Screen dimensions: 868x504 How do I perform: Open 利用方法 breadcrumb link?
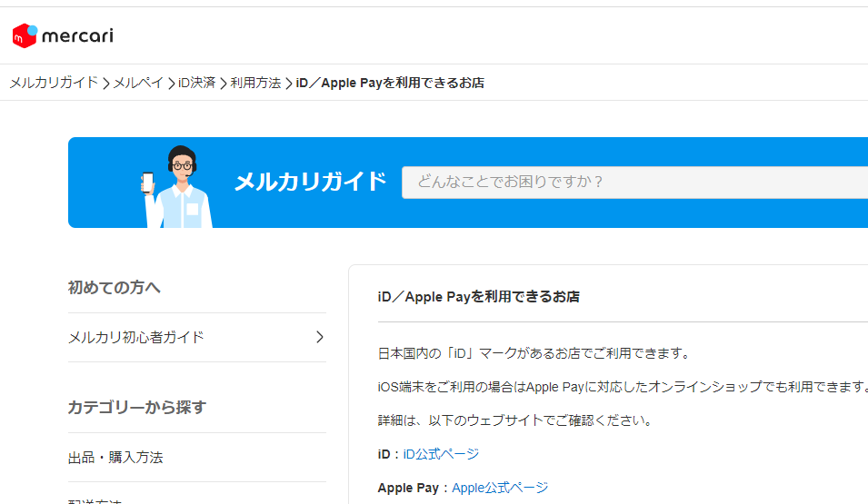255,83
